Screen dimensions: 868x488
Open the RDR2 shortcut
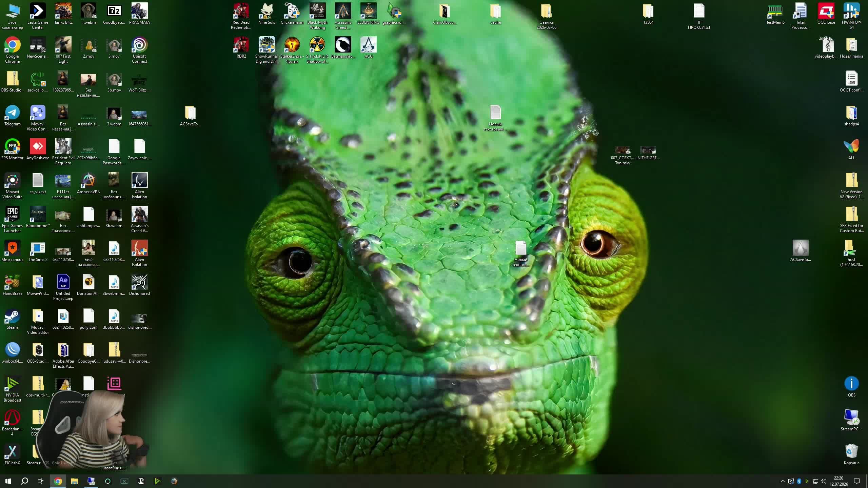coord(241,47)
